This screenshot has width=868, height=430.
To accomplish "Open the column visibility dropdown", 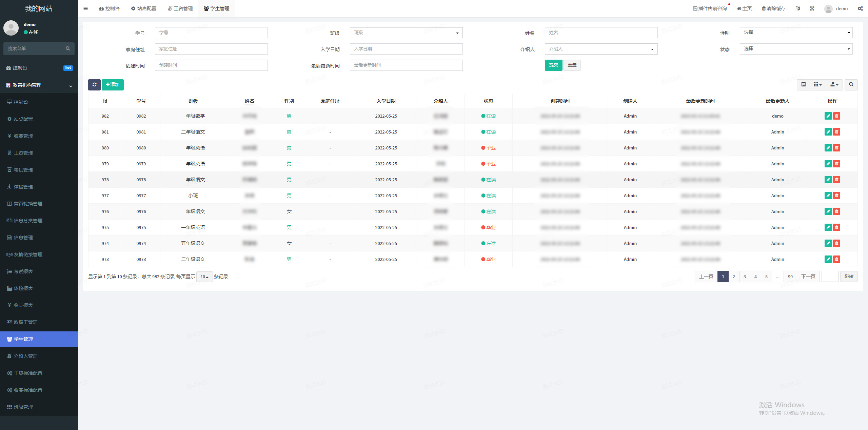I will pyautogui.click(x=818, y=85).
